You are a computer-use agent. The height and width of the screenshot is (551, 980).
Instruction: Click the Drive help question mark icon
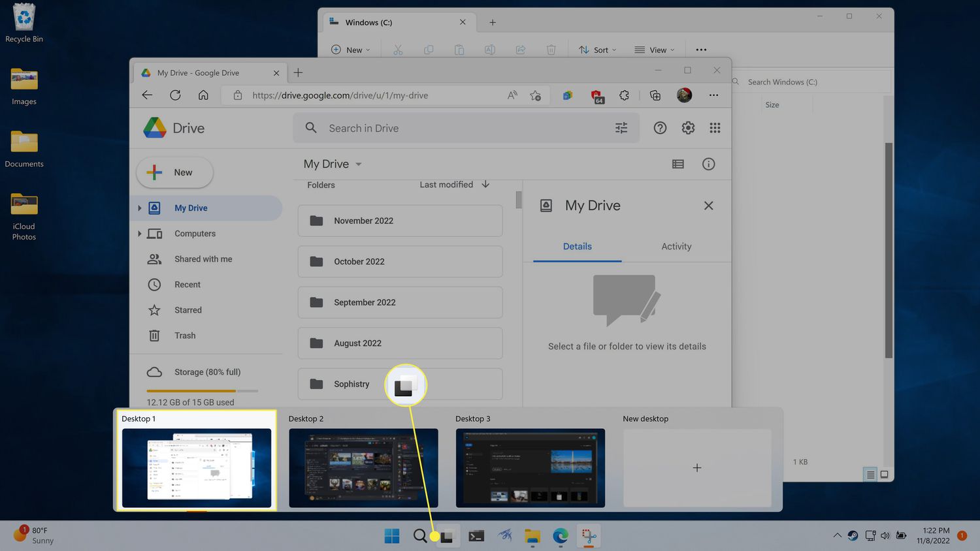pyautogui.click(x=660, y=128)
